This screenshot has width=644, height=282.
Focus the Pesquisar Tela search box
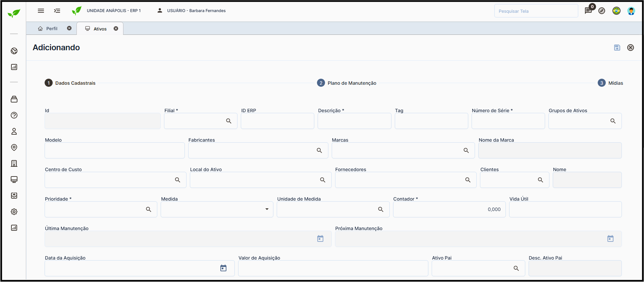coord(536,11)
